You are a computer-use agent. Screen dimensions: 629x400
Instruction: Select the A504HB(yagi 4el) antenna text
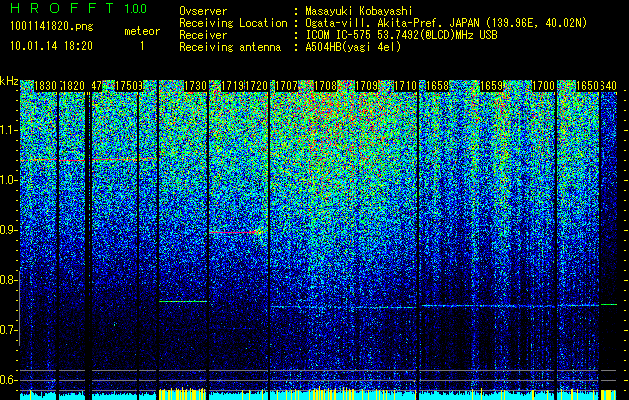click(353, 47)
